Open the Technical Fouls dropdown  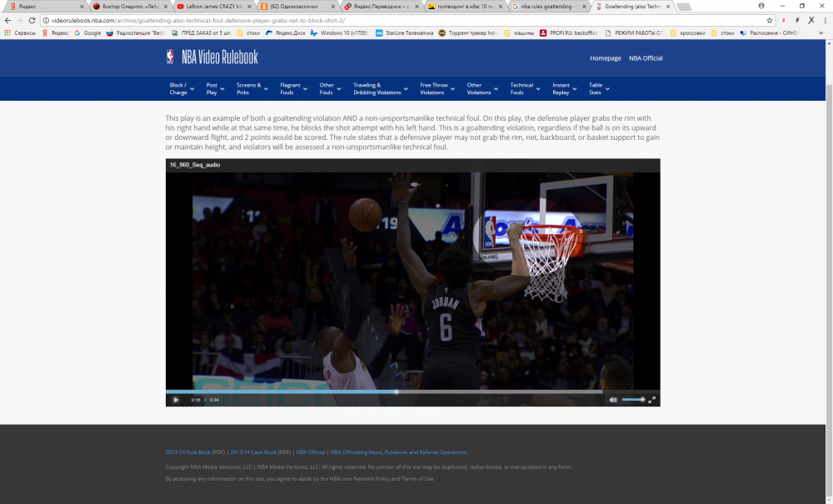click(523, 87)
